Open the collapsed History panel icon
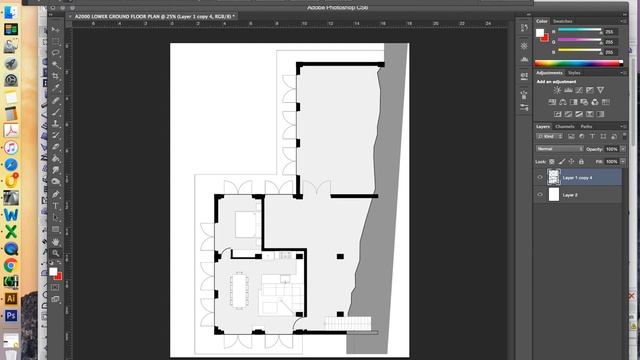This screenshot has height=360, width=640. pyautogui.click(x=524, y=28)
